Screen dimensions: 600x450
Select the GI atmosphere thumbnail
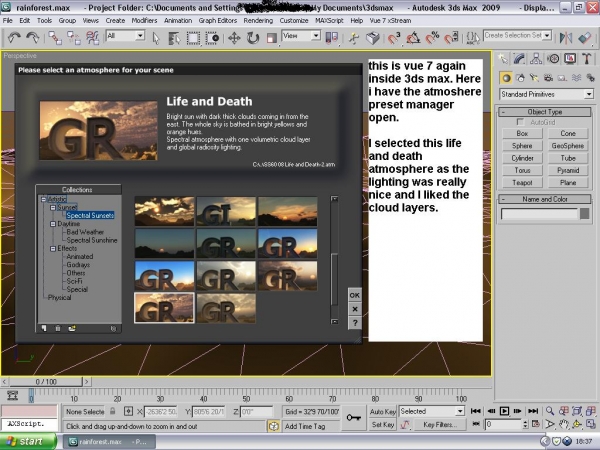pyautogui.click(x=226, y=211)
